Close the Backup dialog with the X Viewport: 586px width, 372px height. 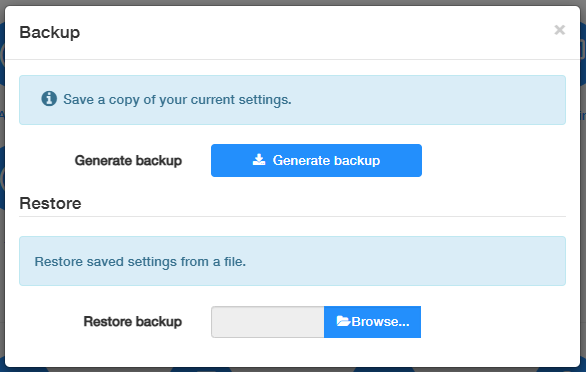[559, 30]
